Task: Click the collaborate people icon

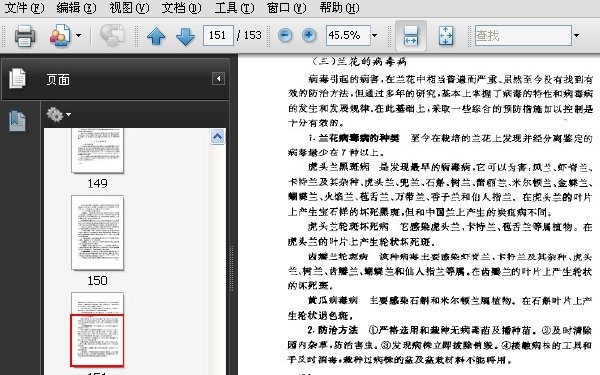Action: coord(60,36)
